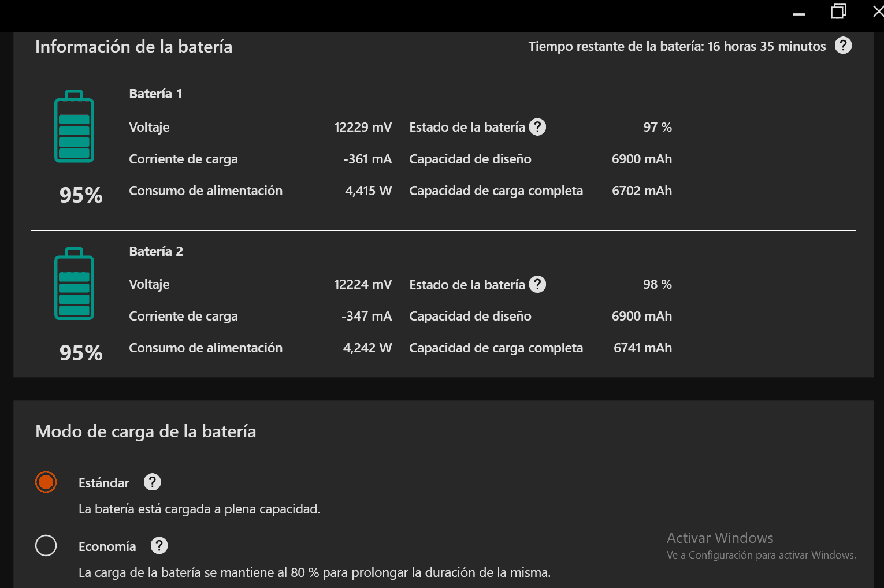This screenshot has width=884, height=588.
Task: Click the Economía mode label
Action: [x=107, y=546]
